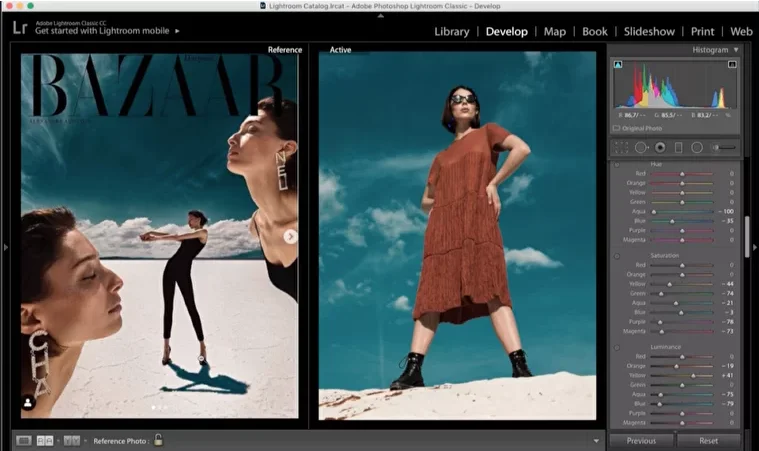The image size is (759, 451).
Task: Toggle the Reference Photo lock
Action: pos(158,439)
